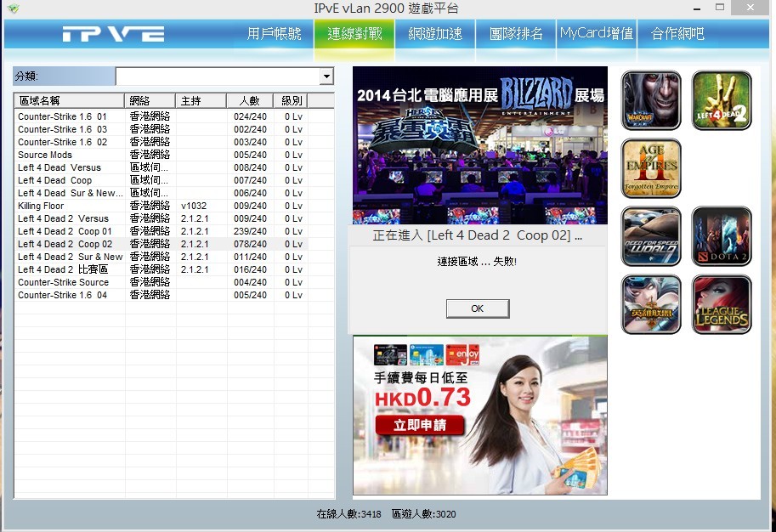Select Left 4 Dead 2 Versus room

[x=161, y=218]
